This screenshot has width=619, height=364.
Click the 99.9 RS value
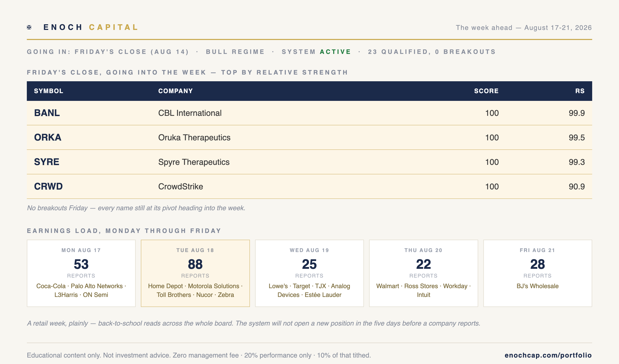coord(577,113)
